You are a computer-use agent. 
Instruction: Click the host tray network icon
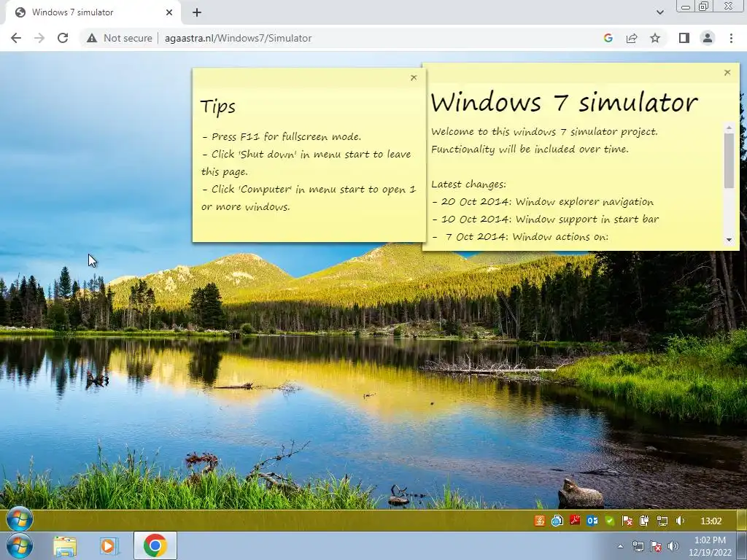[x=638, y=546]
